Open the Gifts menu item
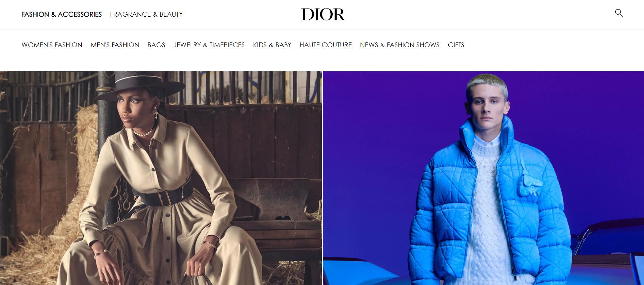Viewport: 644px width, 285px height. pyautogui.click(x=456, y=45)
